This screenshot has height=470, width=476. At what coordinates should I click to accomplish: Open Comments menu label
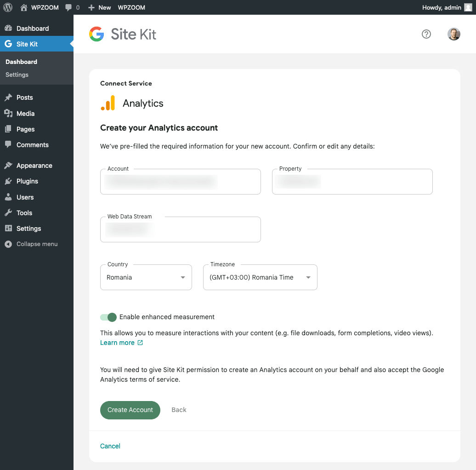pos(33,145)
